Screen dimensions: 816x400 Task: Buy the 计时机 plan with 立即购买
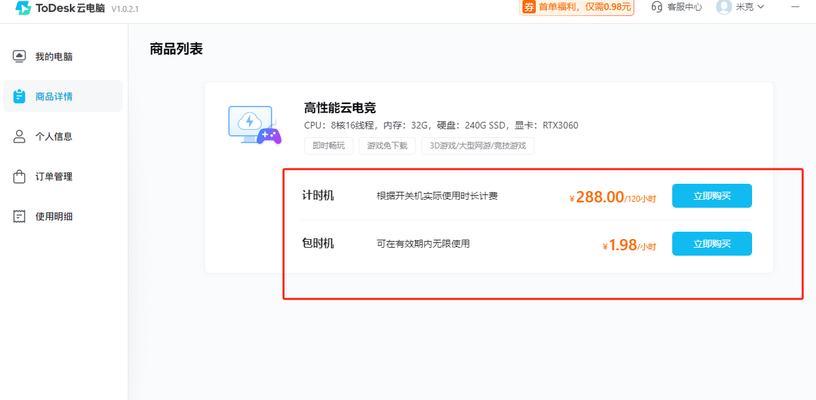712,196
